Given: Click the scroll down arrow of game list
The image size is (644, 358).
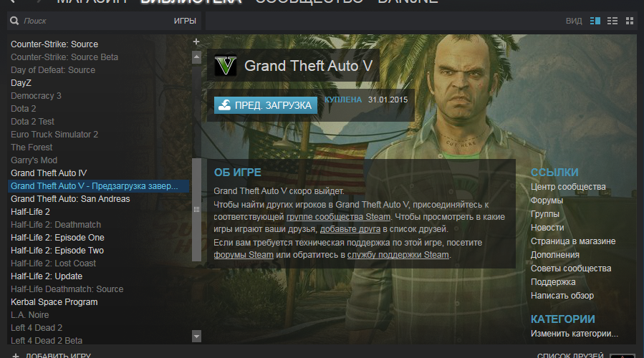Looking at the screenshot, I should click(x=197, y=337).
